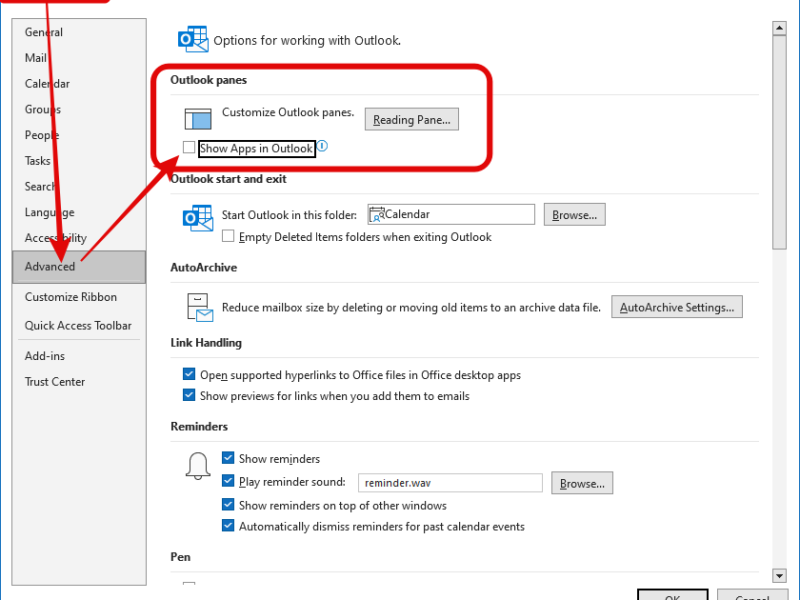Image resolution: width=800 pixels, height=600 pixels.
Task: Click the Outlook icon in the start and exit section
Action: click(x=198, y=218)
